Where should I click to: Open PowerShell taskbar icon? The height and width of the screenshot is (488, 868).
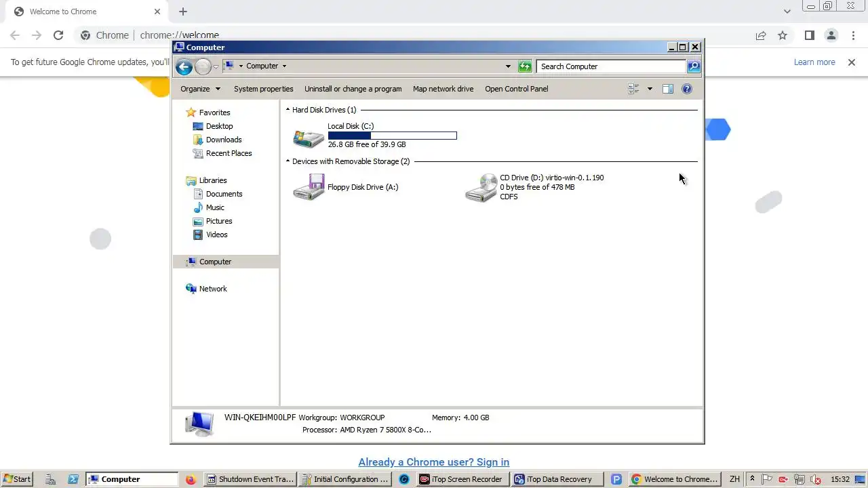point(73,479)
